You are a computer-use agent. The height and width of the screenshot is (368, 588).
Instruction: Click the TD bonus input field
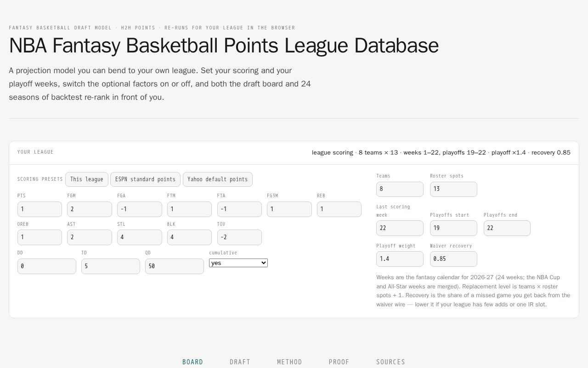(111, 266)
